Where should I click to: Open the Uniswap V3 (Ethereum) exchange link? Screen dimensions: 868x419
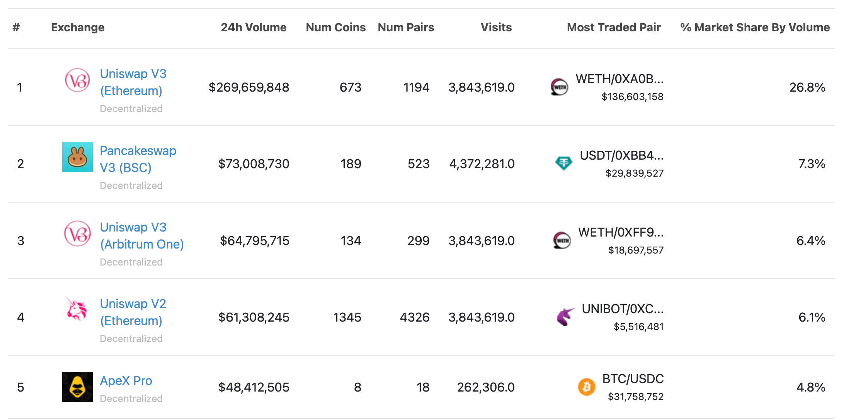click(x=133, y=82)
